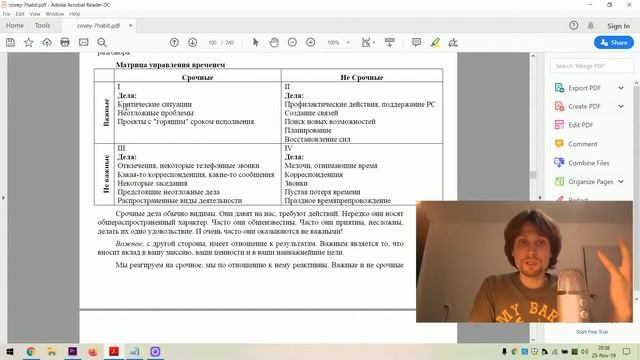Open the Help question mark icon
The image size is (640, 360).
coord(573,25)
